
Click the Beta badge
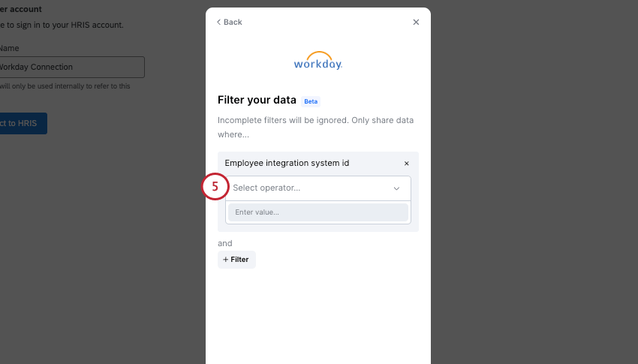[x=310, y=101]
